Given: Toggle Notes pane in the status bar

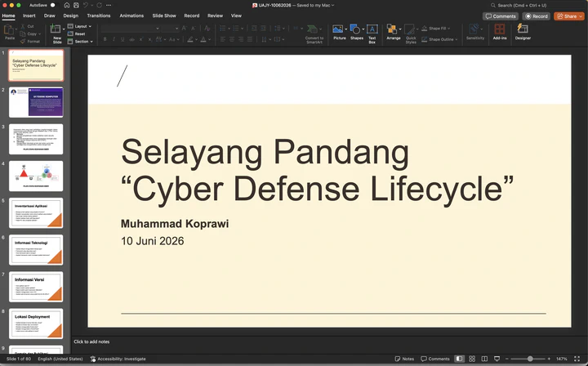Looking at the screenshot, I should pyautogui.click(x=404, y=359).
